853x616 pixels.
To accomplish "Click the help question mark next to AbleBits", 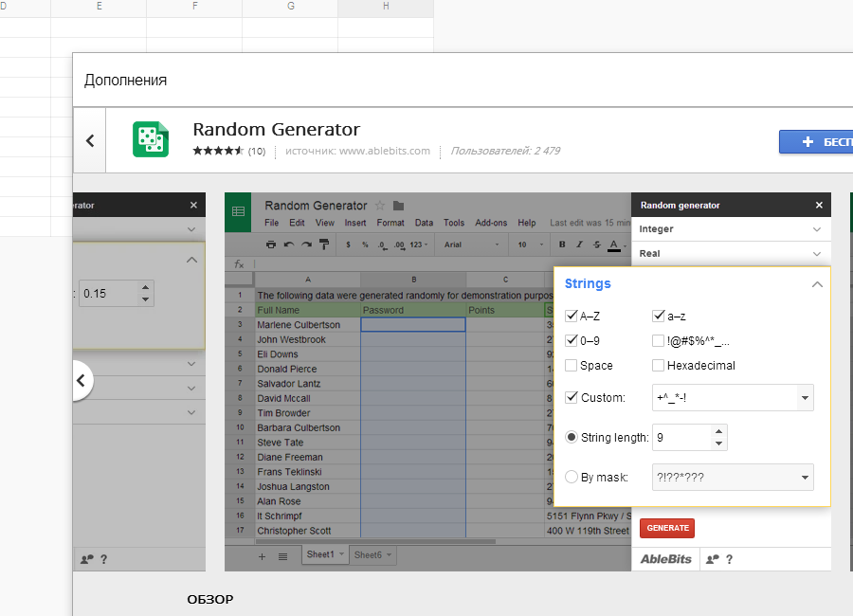I will 729,559.
